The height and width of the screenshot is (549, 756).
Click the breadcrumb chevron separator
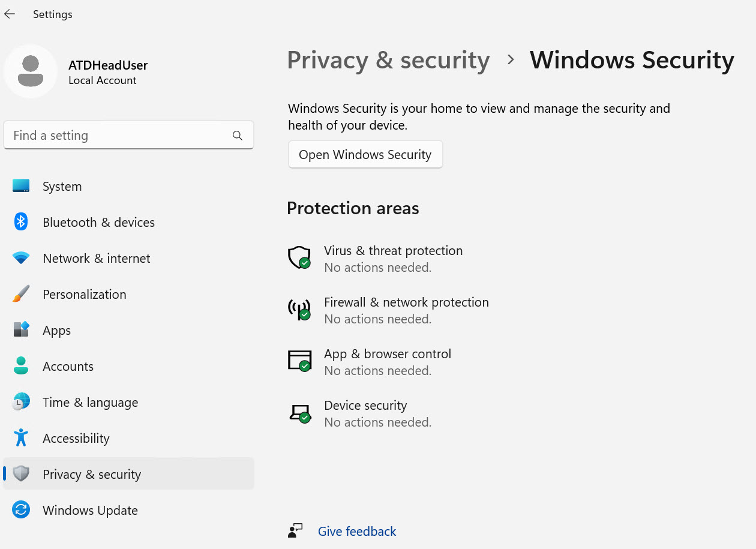(511, 59)
